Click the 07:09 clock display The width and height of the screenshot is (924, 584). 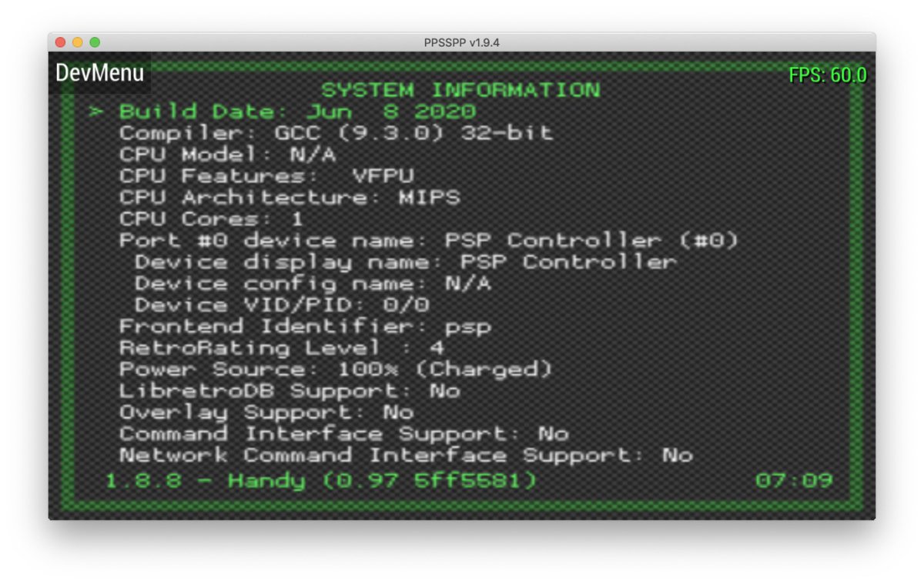point(794,482)
